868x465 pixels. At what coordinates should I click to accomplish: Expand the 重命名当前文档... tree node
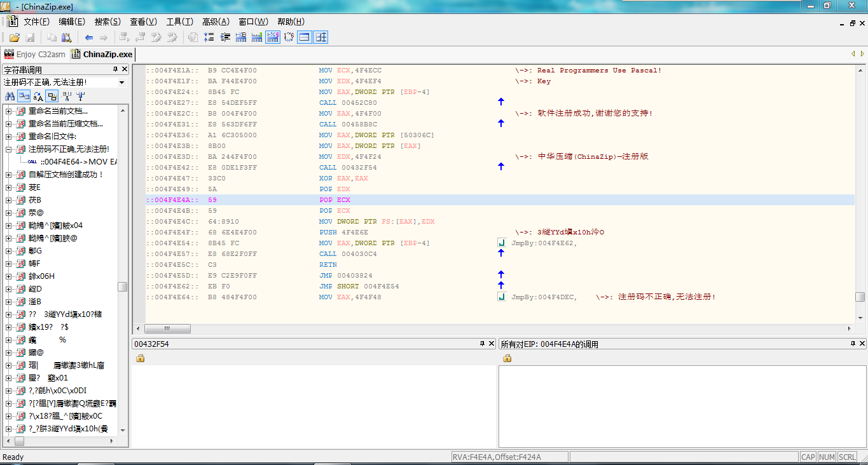tap(9, 111)
